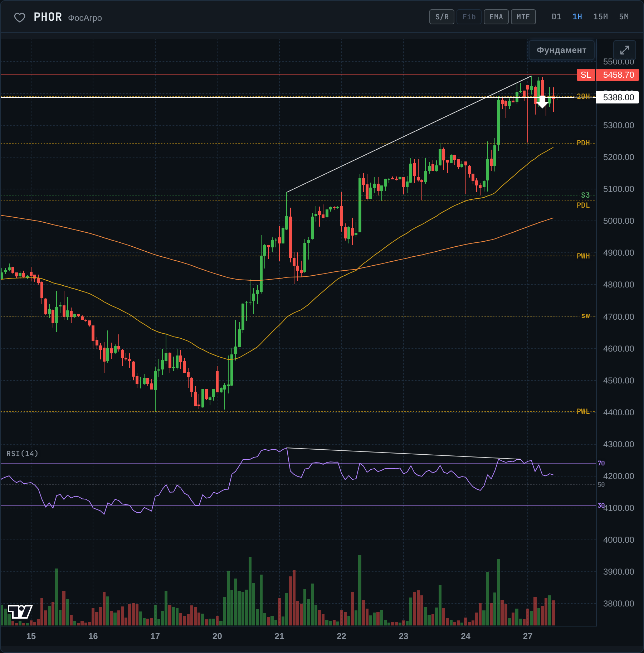Select the PDH level label
This screenshot has height=653, width=644.
(583, 143)
